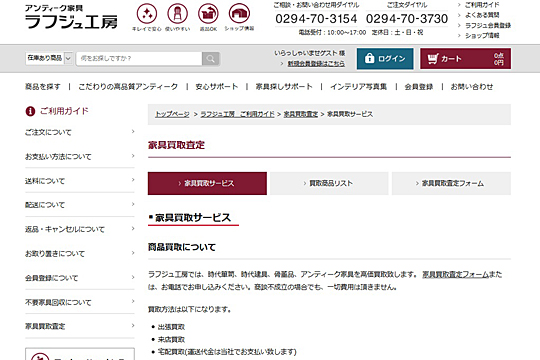Click the 返品OK box icon
The width and height of the screenshot is (540, 360).
[x=208, y=14]
